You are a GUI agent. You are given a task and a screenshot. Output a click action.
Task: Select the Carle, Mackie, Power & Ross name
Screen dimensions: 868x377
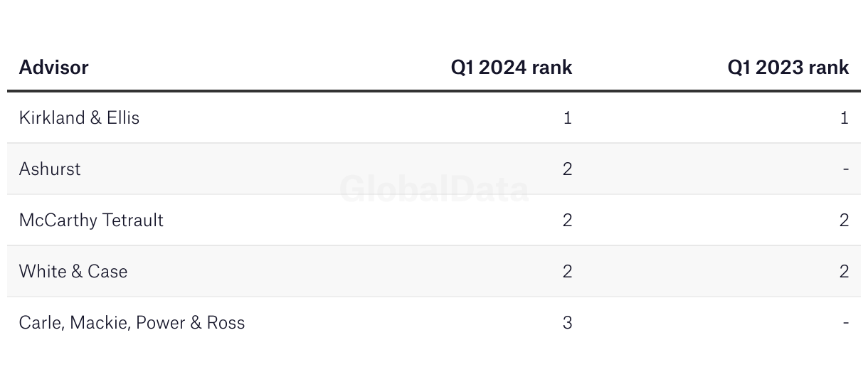click(x=132, y=322)
